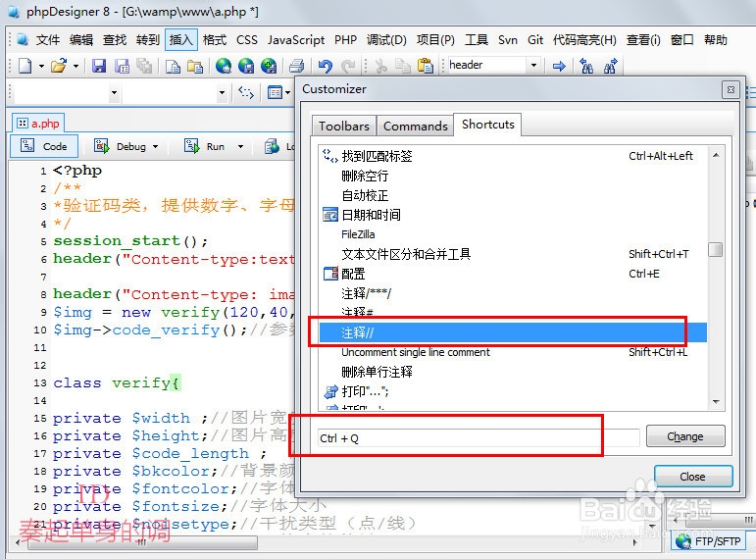Click the globe with green plus icon
The image size is (756, 559).
(x=269, y=66)
